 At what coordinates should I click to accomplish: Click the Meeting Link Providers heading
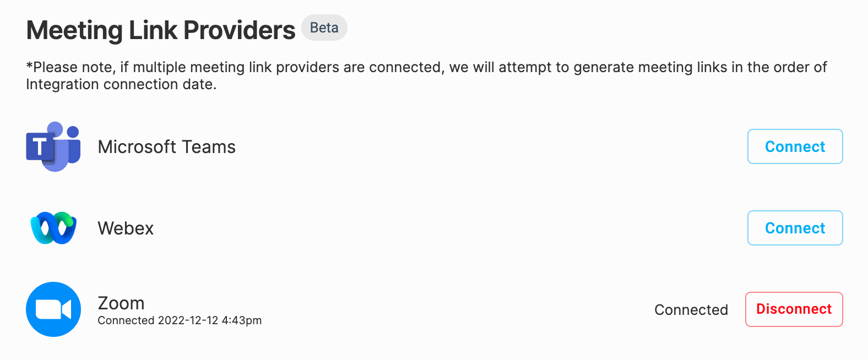pyautogui.click(x=161, y=30)
